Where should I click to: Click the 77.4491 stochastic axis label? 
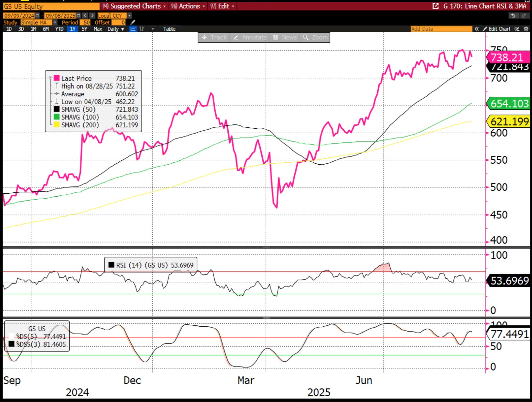click(508, 334)
